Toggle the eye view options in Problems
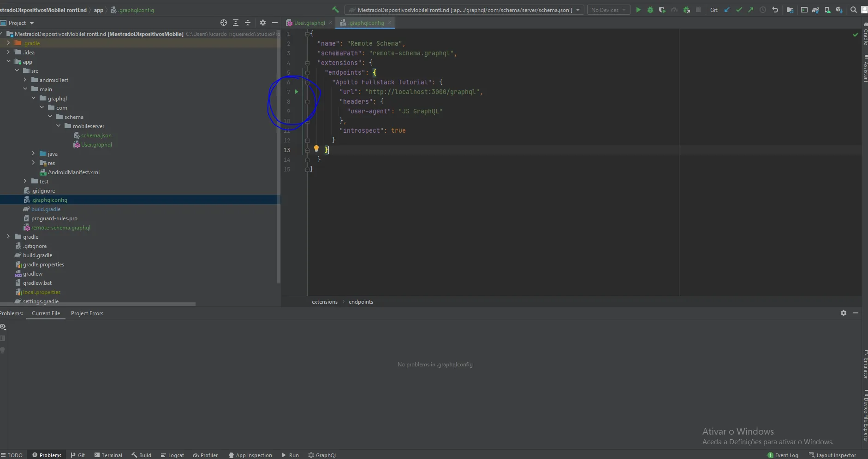This screenshot has width=868, height=459. [3, 327]
